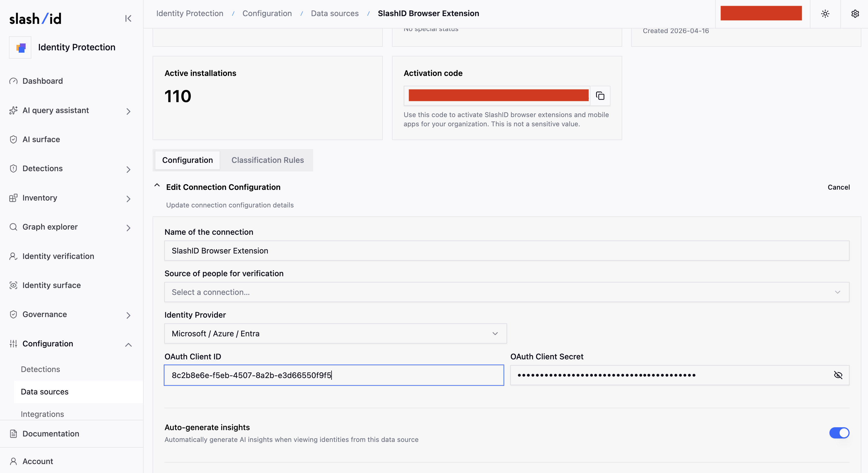
Task: Expand the Governance menu chevron
Action: point(128,315)
